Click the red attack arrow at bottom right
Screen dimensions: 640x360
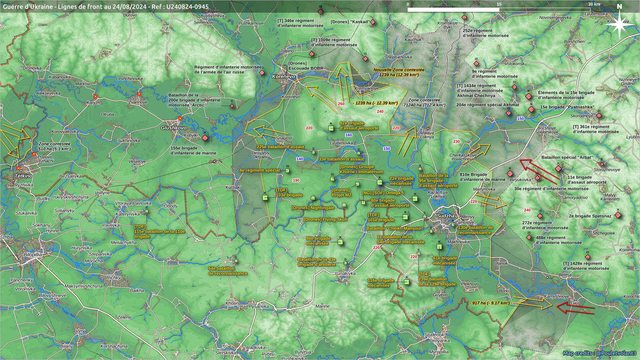[x=576, y=308]
